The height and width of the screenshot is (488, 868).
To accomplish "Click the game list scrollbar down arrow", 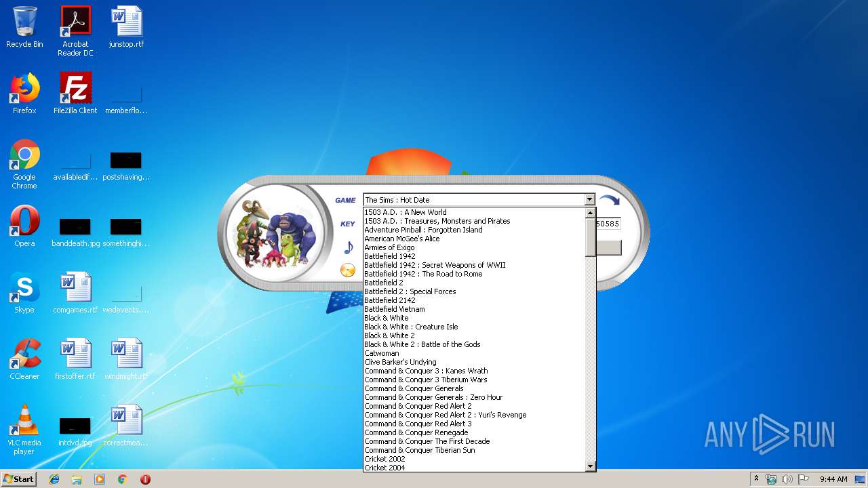I will click(x=590, y=466).
